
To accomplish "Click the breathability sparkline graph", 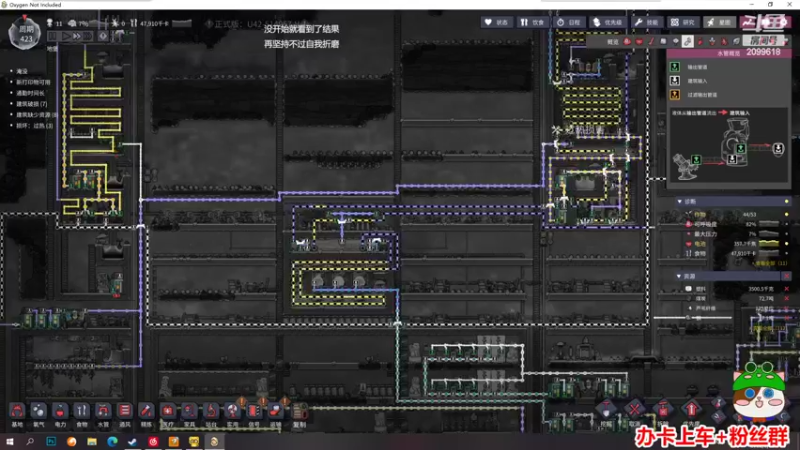I will 769,224.
